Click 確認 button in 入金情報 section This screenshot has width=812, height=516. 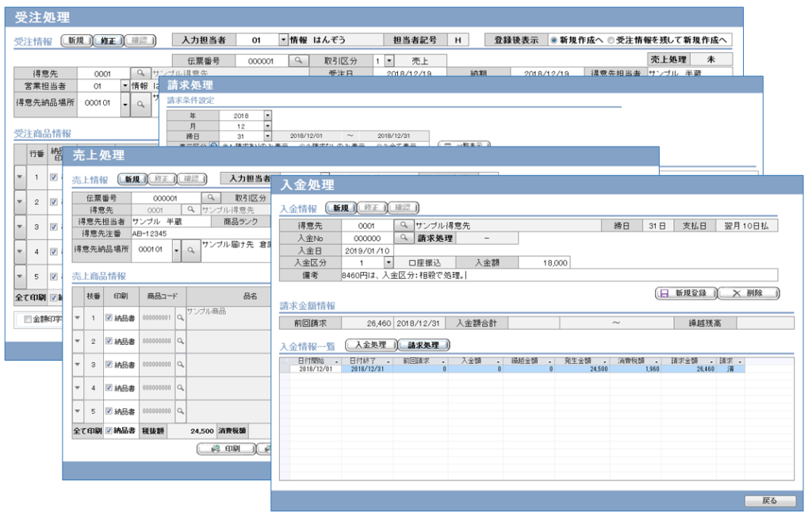click(x=403, y=208)
